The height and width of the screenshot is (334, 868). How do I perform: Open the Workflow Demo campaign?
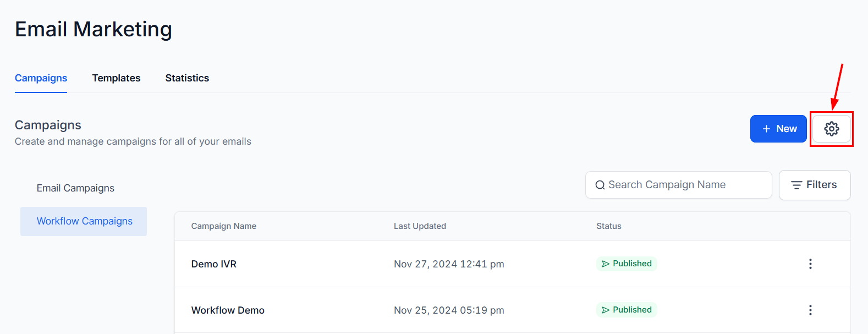(x=228, y=310)
